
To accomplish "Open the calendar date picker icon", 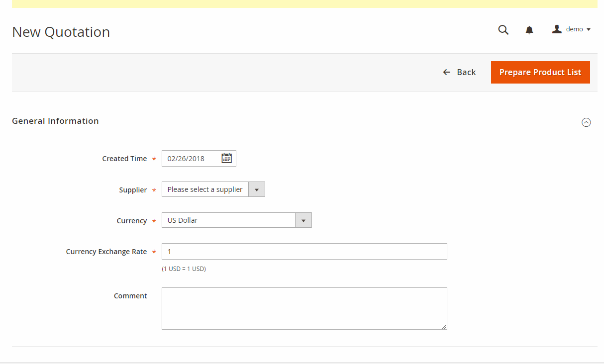I will pyautogui.click(x=227, y=158).
